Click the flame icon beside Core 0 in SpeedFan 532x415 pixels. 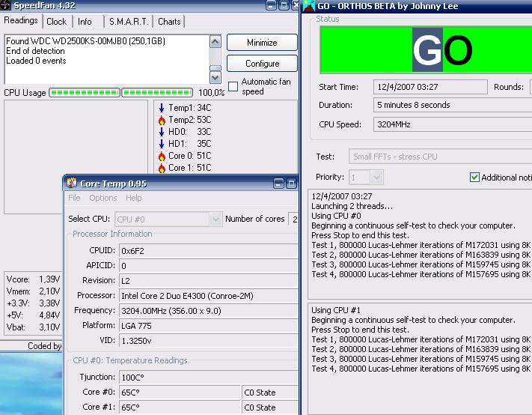point(162,156)
